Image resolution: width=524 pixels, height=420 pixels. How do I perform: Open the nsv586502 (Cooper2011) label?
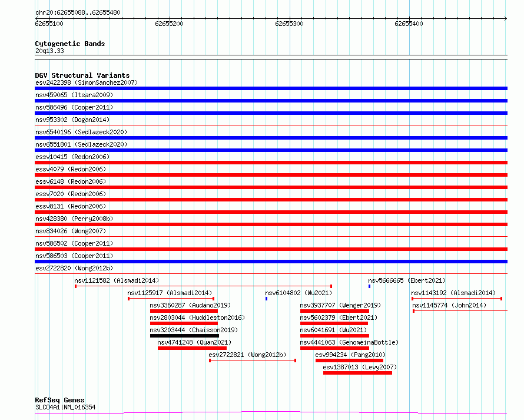pos(74,243)
